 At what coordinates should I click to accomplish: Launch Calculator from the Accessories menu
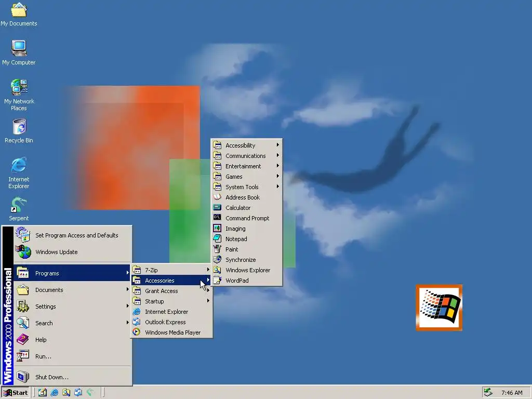(x=247, y=208)
